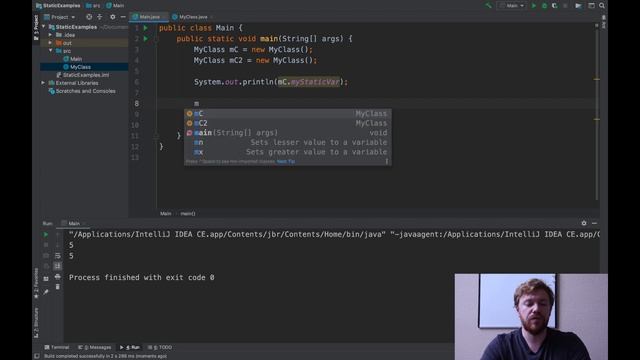Click the run gutter arrow beside class Main

(146, 28)
